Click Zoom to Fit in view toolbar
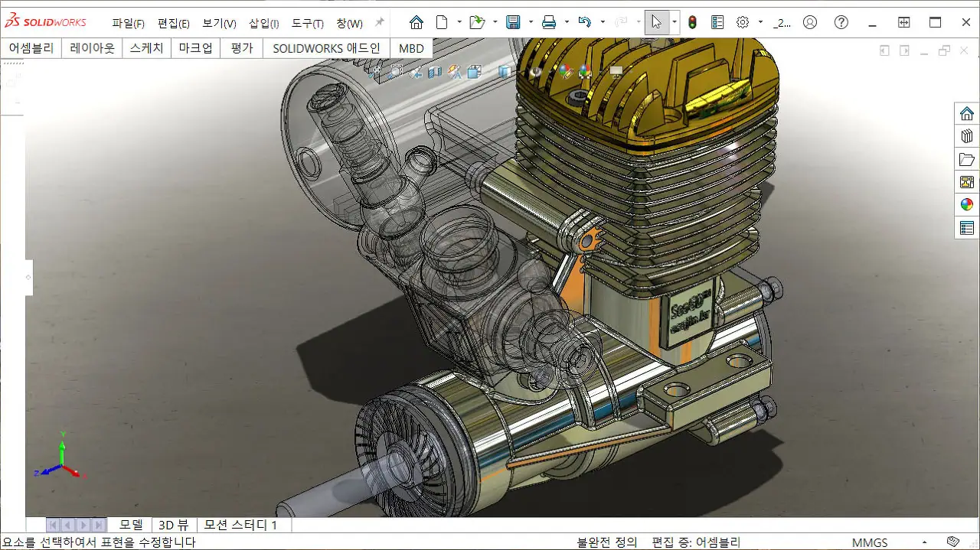The image size is (980, 550). (x=374, y=71)
